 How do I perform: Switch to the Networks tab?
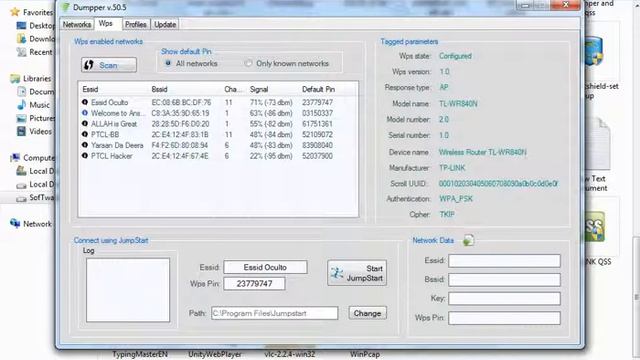tap(77, 24)
